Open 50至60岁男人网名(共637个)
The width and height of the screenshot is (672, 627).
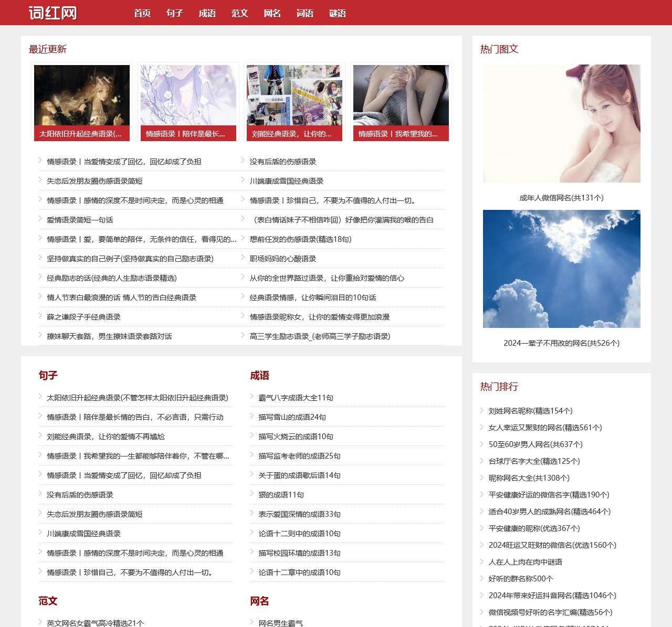click(535, 444)
